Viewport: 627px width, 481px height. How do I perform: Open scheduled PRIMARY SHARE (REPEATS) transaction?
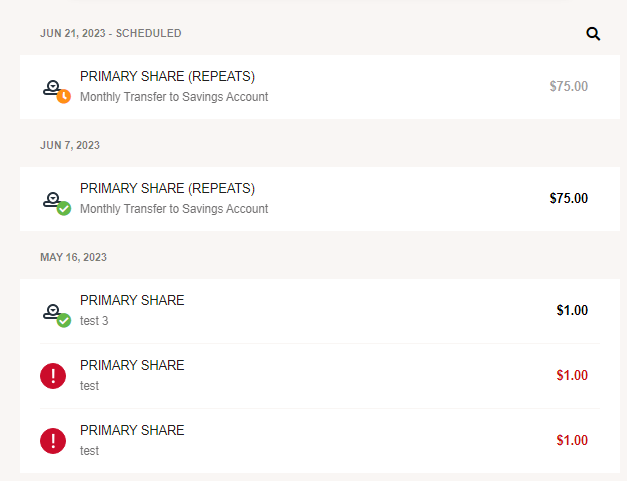[320, 87]
